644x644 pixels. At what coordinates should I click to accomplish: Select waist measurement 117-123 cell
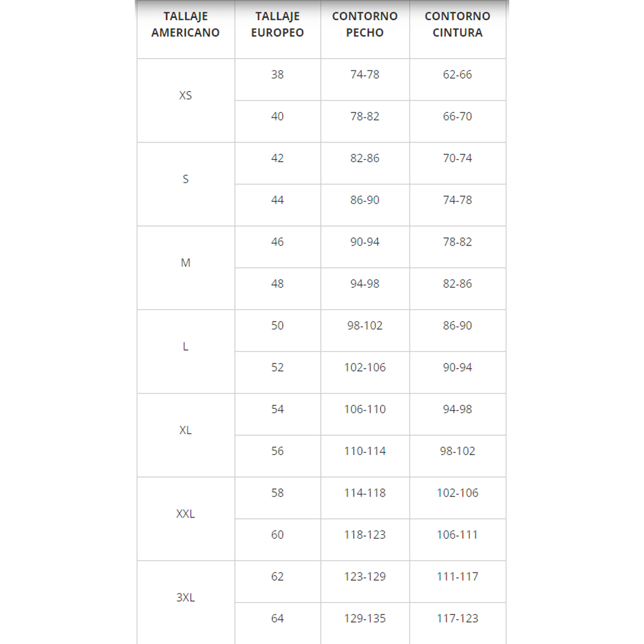(x=457, y=618)
